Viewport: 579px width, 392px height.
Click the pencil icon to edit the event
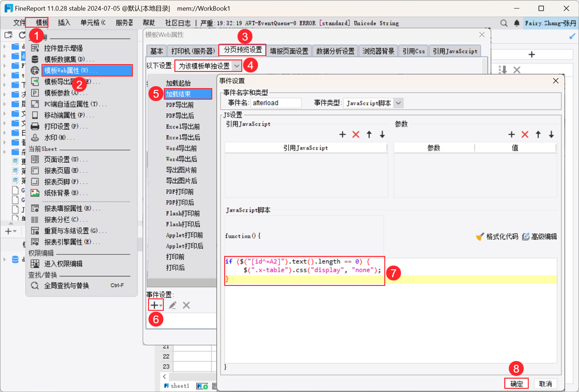[x=173, y=304]
